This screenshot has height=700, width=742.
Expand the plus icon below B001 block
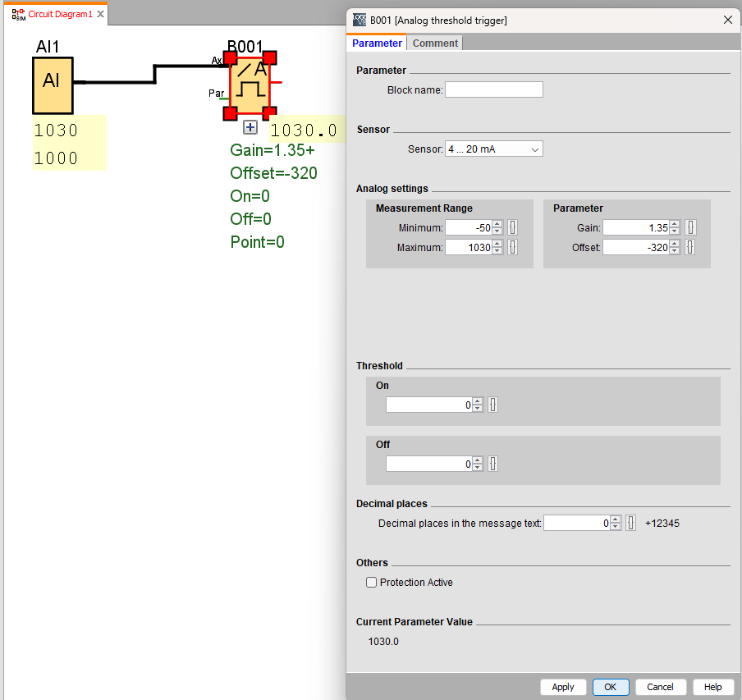(x=250, y=127)
